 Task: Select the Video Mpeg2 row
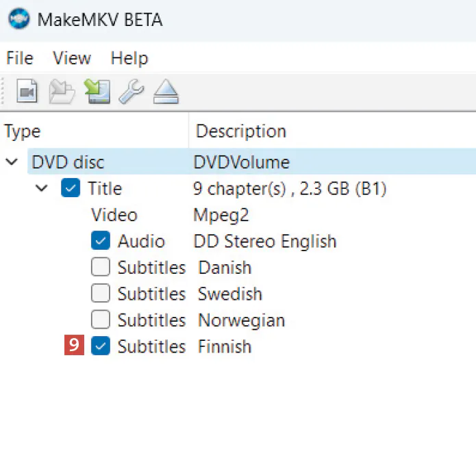click(114, 215)
